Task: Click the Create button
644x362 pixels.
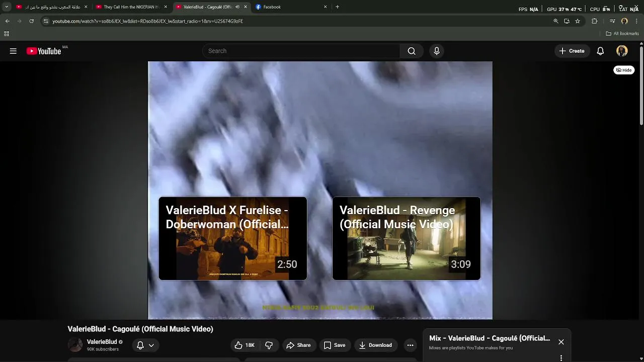Action: 572,51
